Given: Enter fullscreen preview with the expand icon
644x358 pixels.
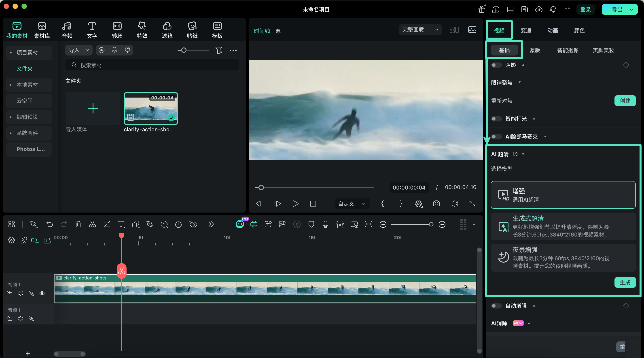Looking at the screenshot, I should click(472, 204).
